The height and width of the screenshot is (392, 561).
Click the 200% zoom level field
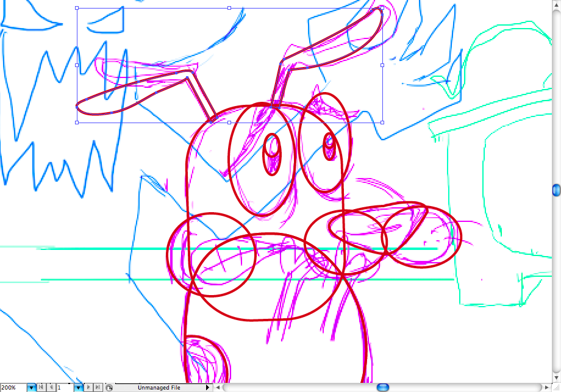pos(13,387)
